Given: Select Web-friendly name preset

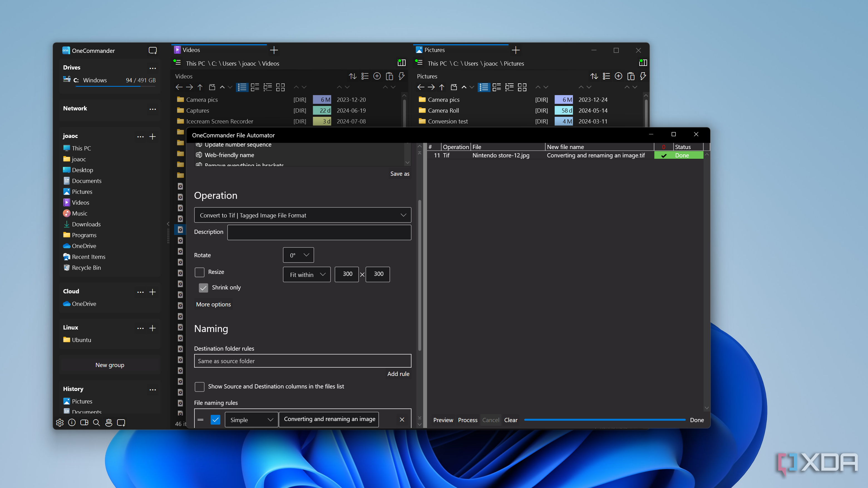Looking at the screenshot, I should coord(230,155).
